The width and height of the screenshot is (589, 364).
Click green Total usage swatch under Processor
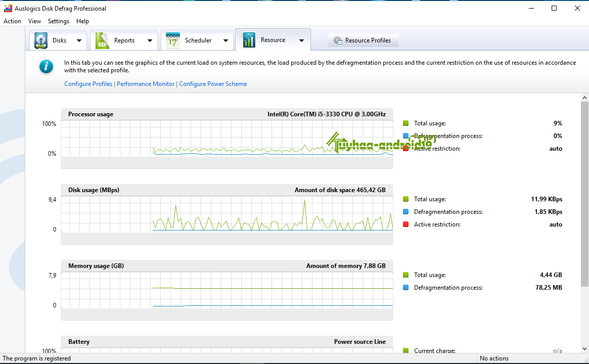click(405, 123)
